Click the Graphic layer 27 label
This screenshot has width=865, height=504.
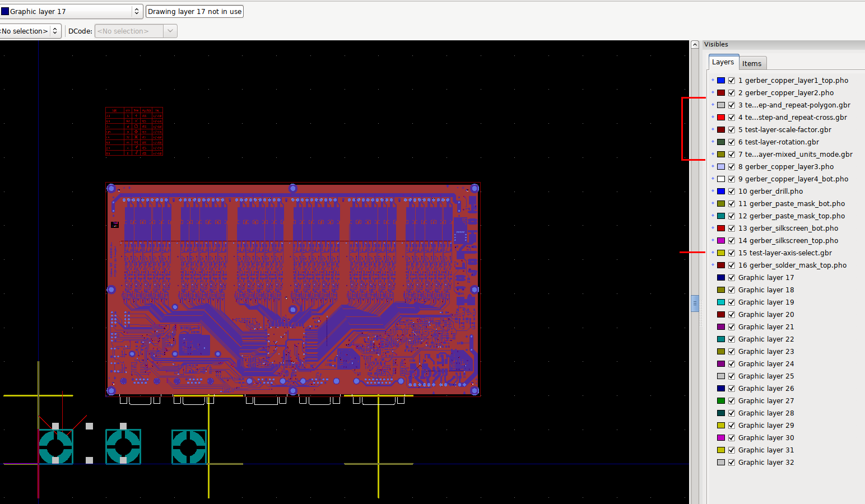click(x=766, y=401)
